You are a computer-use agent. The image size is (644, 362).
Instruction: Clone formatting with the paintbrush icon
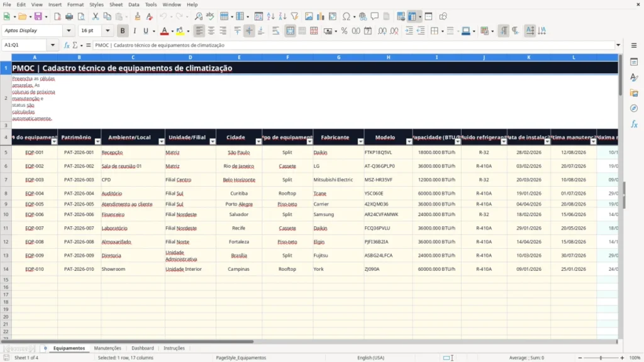(x=138, y=16)
